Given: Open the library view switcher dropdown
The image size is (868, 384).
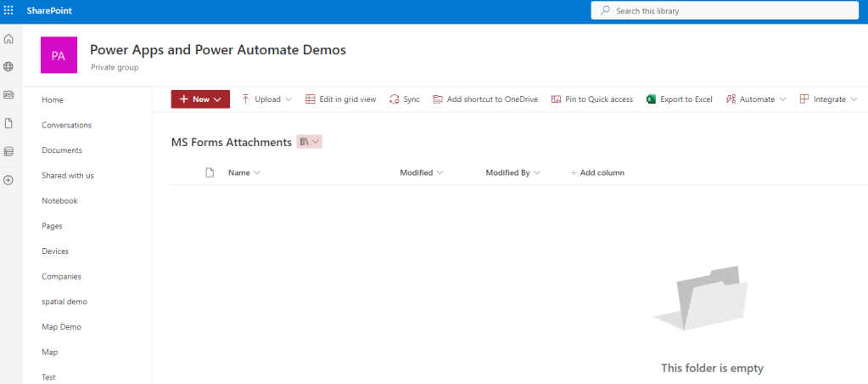Looking at the screenshot, I should point(309,142).
